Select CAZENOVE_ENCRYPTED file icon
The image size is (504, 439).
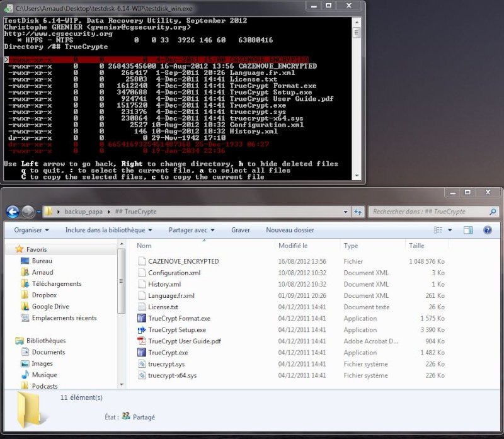pyautogui.click(x=142, y=261)
